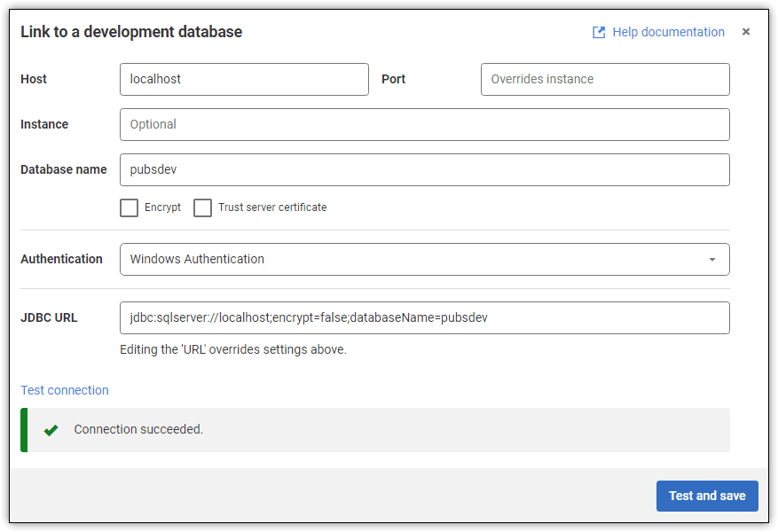Image resolution: width=778 pixels, height=532 pixels.
Task: Click the Test connection link
Action: 64,390
